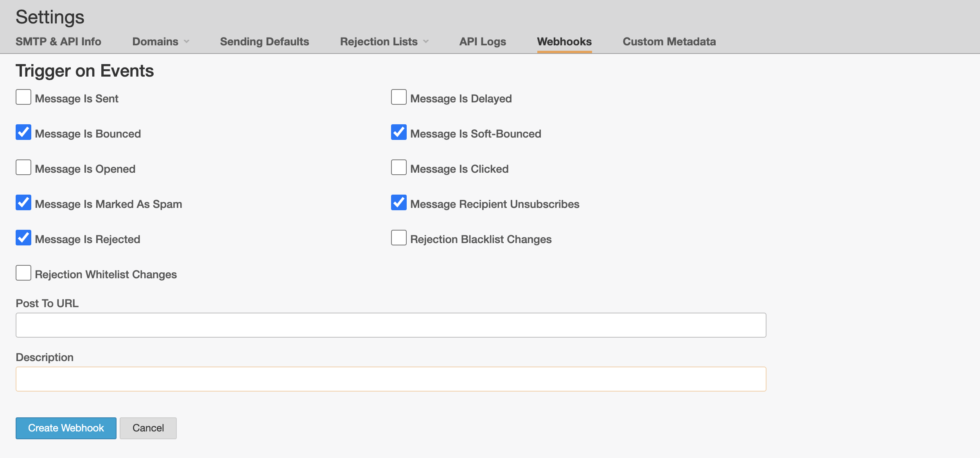The width and height of the screenshot is (980, 458).
Task: Uncheck Message Recipient Unsubscribes
Action: coord(398,203)
